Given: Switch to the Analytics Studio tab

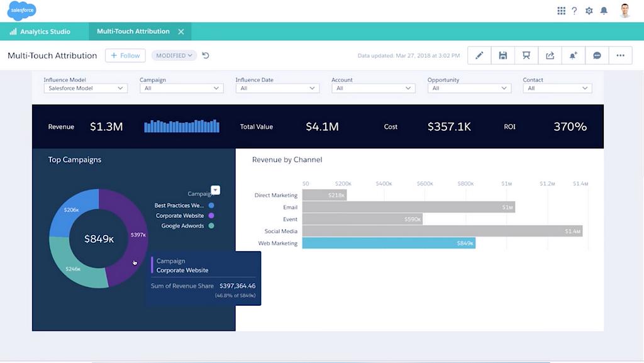Looking at the screenshot, I should click(x=40, y=31).
